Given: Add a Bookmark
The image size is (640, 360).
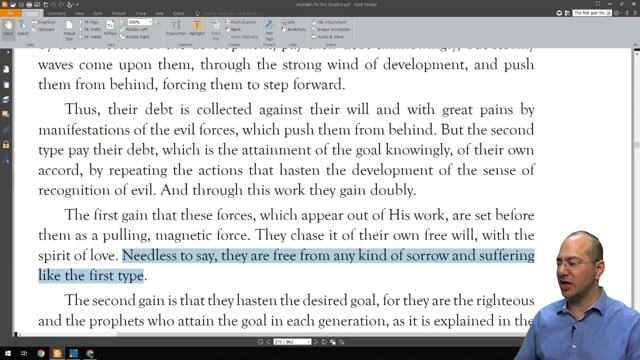Looking at the screenshot, I should click(x=293, y=29).
